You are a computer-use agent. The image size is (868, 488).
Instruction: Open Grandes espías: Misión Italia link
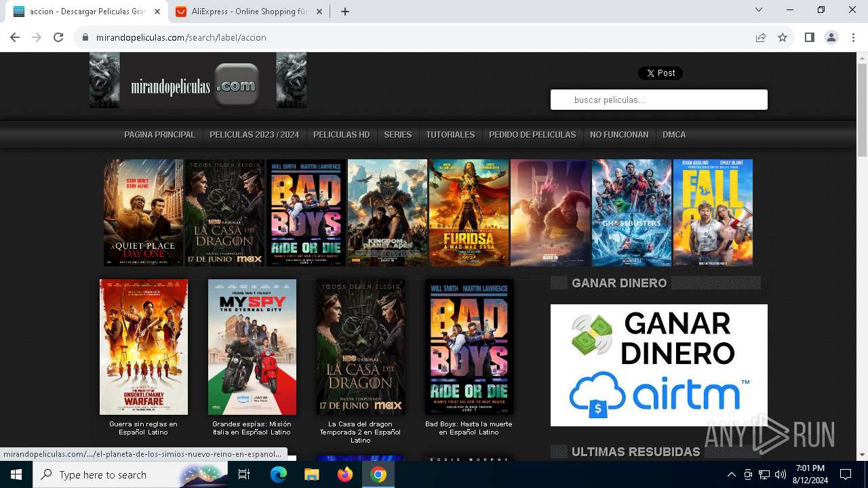coord(252,428)
